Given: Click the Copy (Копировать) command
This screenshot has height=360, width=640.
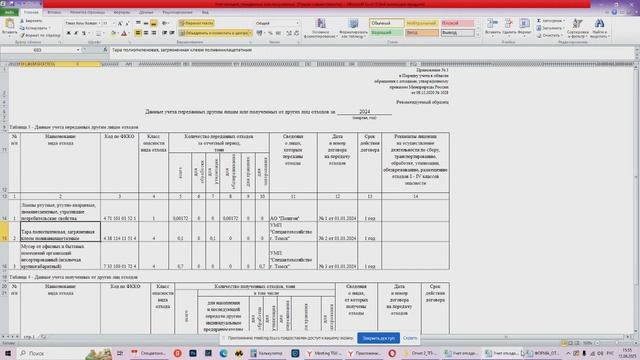Looking at the screenshot, I should pyautogui.click(x=34, y=28).
